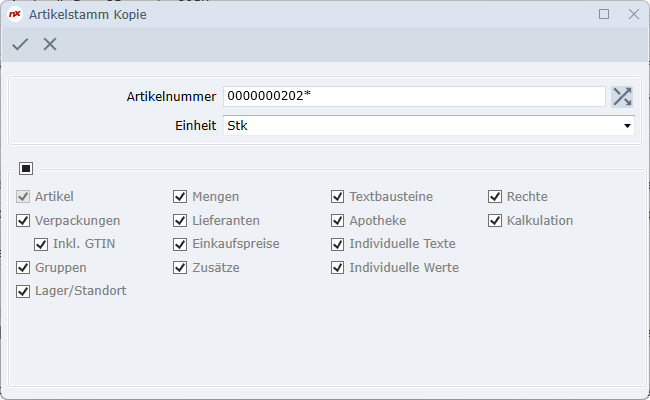
Task: Disable the Inkl. GTIN option
Action: (x=41, y=244)
